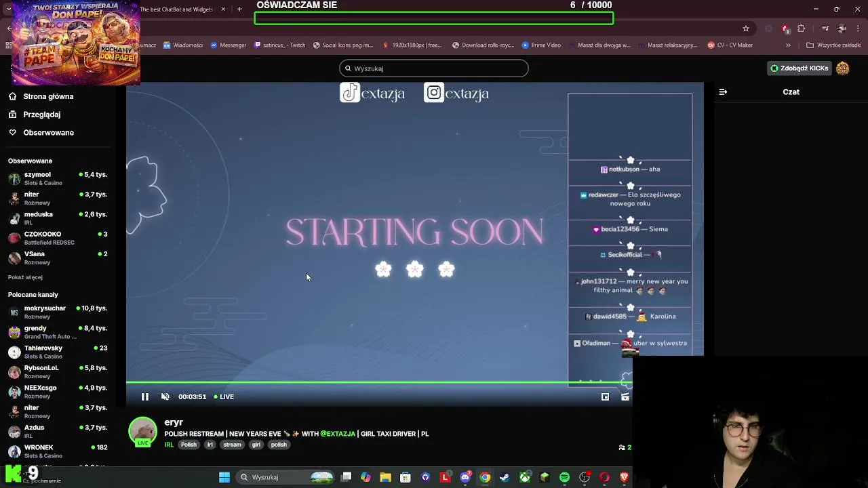Open satiricus_ - Twitch bookmark
Screen dimensions: 868x488
[279, 45]
